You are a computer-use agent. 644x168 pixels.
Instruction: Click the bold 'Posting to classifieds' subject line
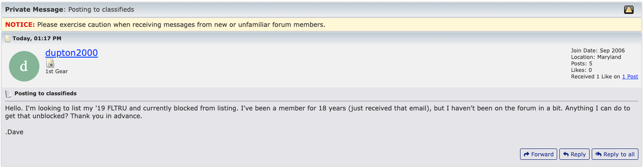(x=46, y=94)
